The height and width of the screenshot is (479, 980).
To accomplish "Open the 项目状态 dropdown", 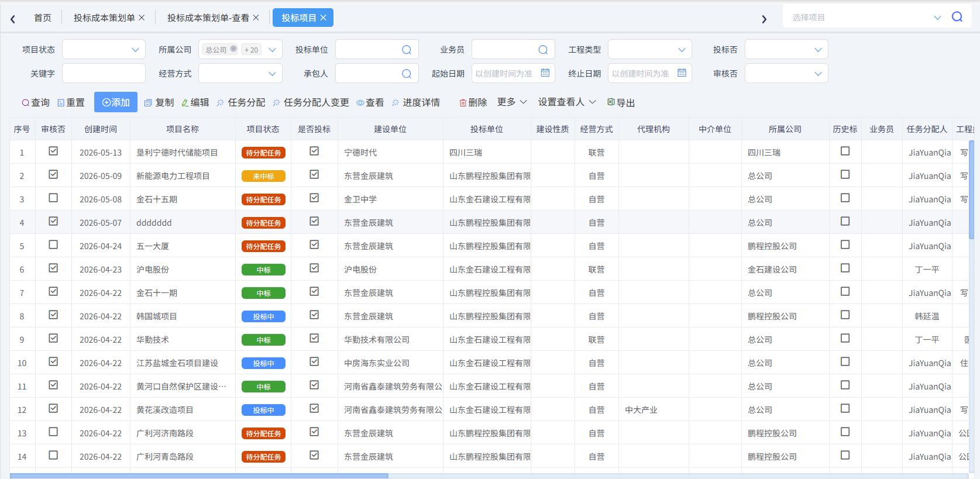I will 104,50.
